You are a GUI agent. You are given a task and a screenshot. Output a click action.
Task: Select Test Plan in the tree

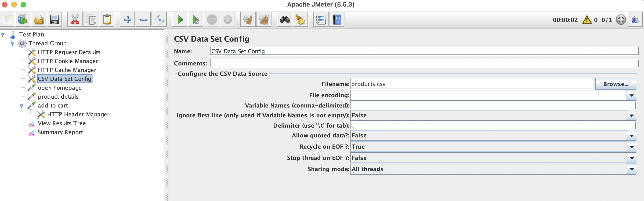(x=32, y=35)
